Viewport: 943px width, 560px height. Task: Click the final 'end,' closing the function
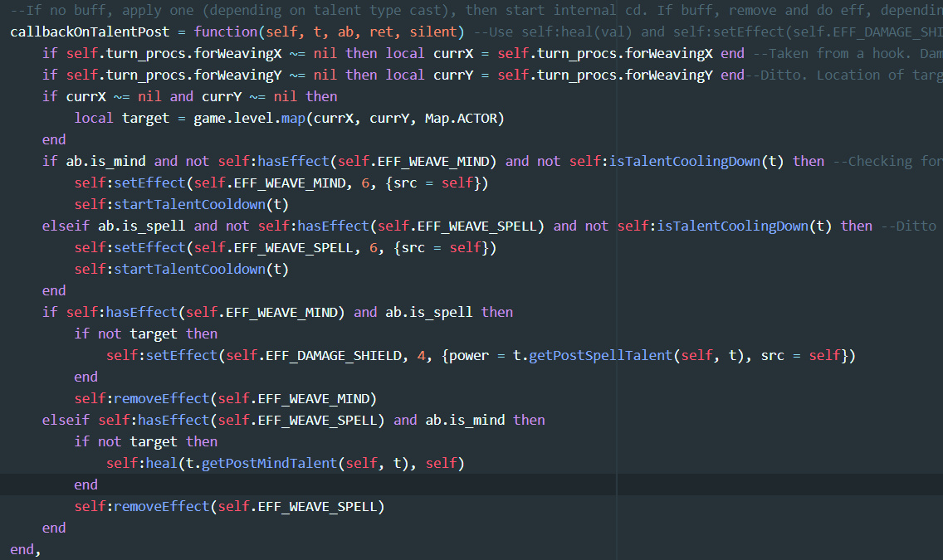pyautogui.click(x=25, y=550)
